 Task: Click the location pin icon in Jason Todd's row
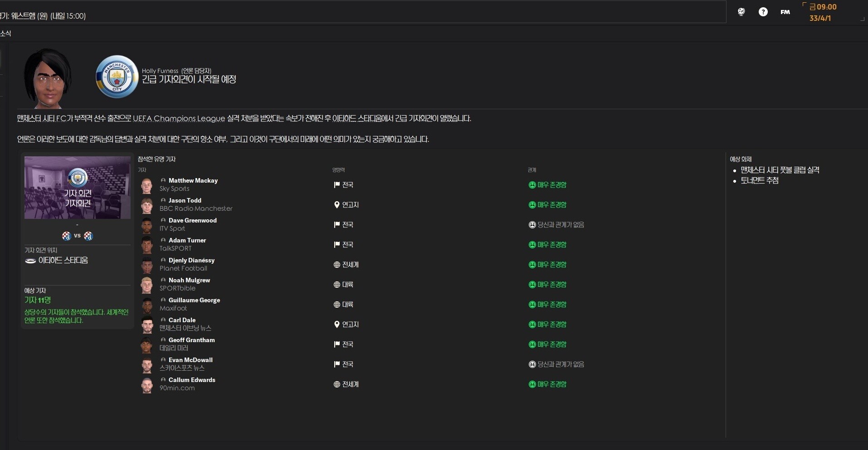point(336,205)
